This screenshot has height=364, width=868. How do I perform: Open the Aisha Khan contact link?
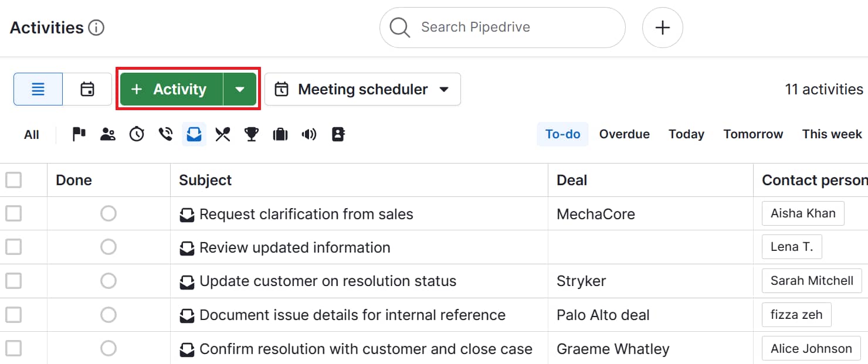[x=802, y=213]
